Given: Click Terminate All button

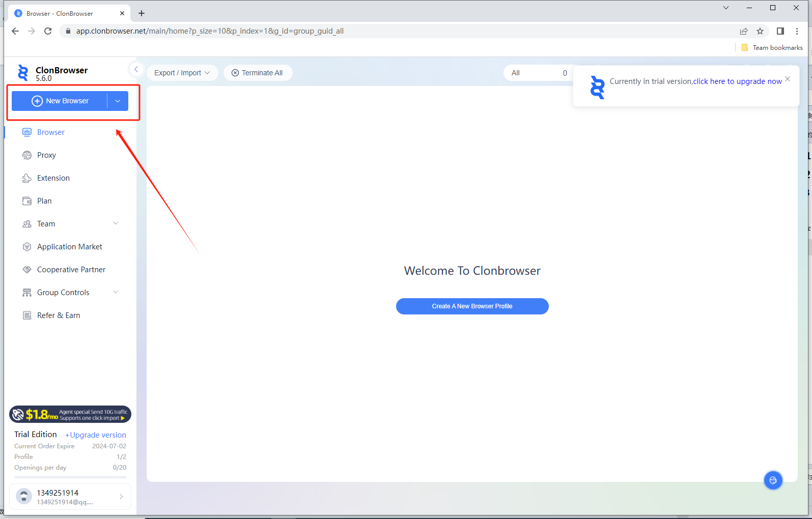Looking at the screenshot, I should click(258, 73).
